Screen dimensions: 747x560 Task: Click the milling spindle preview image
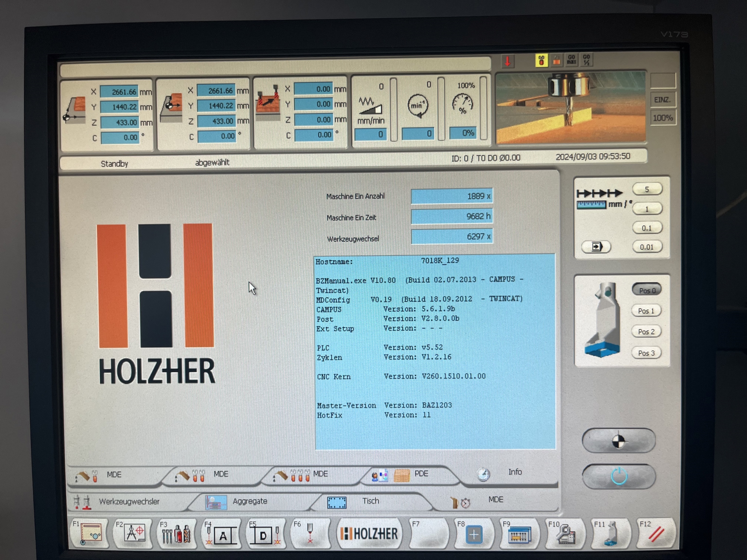click(570, 108)
